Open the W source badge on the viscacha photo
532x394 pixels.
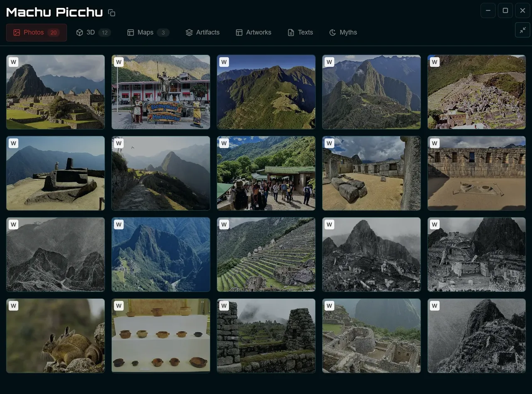click(13, 305)
